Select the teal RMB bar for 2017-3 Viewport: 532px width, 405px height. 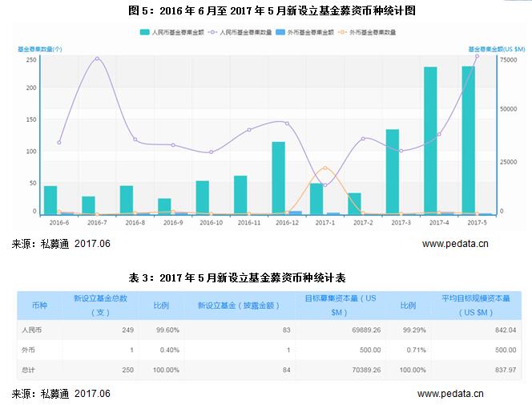click(x=393, y=172)
